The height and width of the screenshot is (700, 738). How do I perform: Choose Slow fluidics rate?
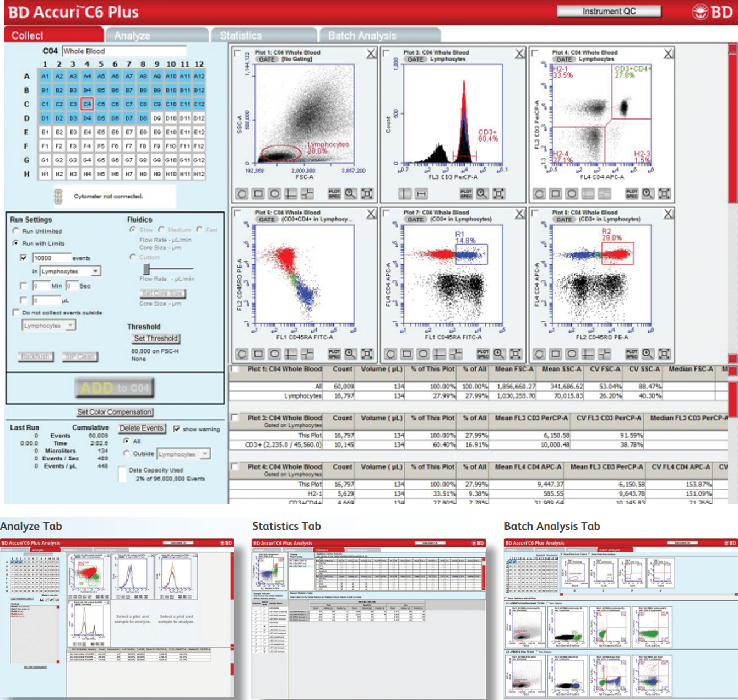click(132, 230)
